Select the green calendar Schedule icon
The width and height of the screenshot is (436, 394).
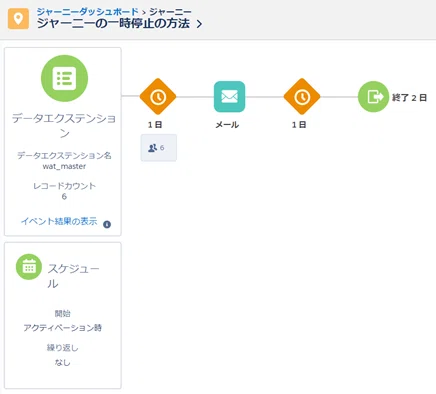29,267
